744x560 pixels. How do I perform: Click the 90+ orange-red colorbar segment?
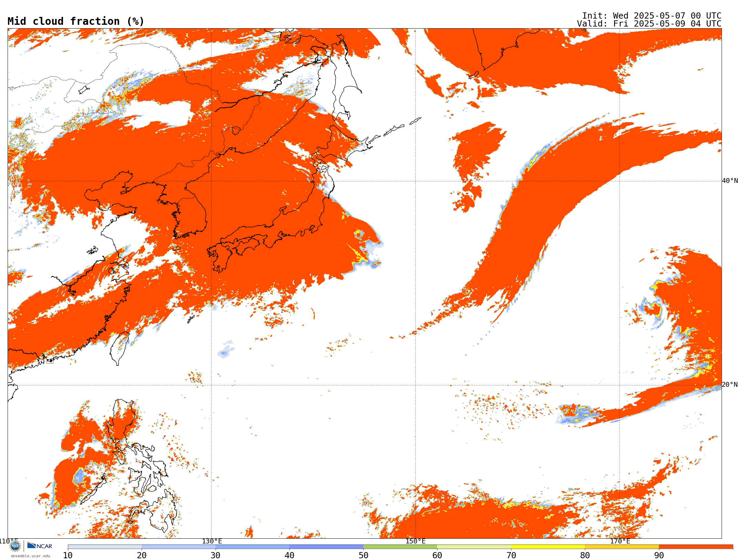pos(696,547)
